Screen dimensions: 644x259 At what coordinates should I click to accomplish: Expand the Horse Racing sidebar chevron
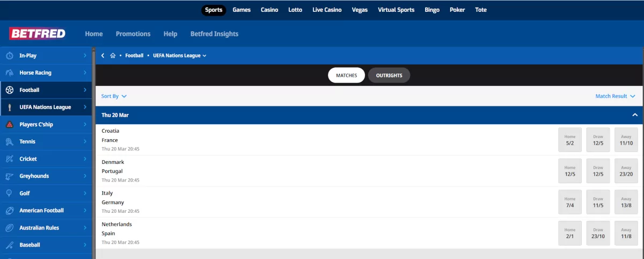[x=85, y=73]
